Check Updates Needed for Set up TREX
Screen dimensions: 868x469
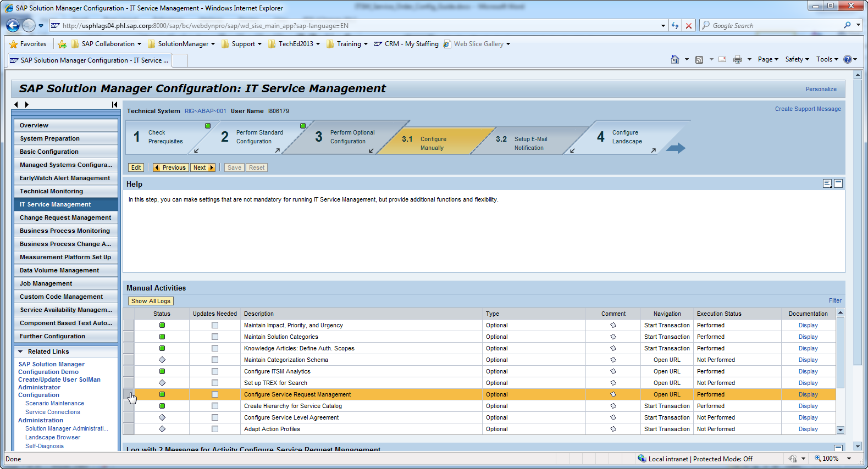[215, 383]
